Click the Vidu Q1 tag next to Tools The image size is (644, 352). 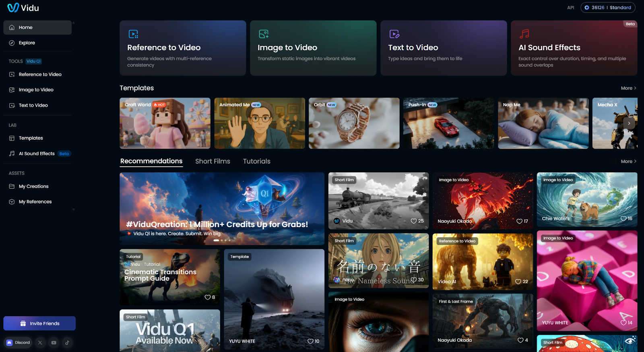pos(34,61)
